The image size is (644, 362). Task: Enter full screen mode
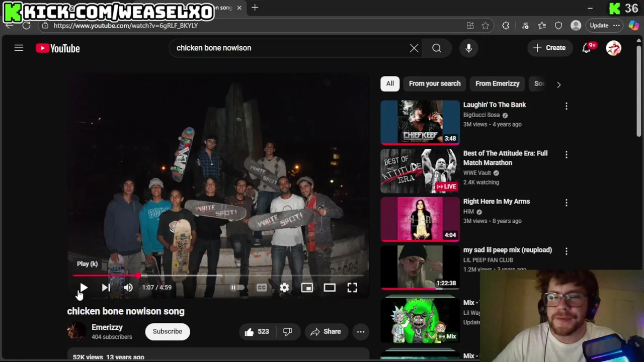352,287
